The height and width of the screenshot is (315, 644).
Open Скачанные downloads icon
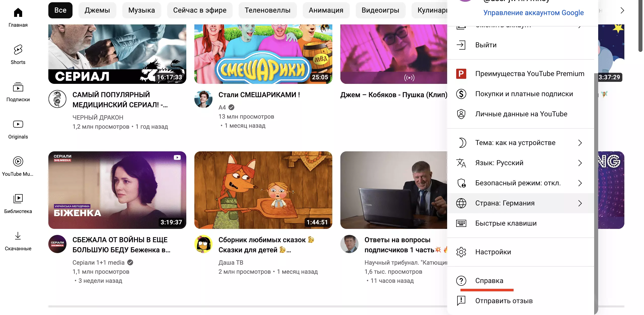coord(18,236)
